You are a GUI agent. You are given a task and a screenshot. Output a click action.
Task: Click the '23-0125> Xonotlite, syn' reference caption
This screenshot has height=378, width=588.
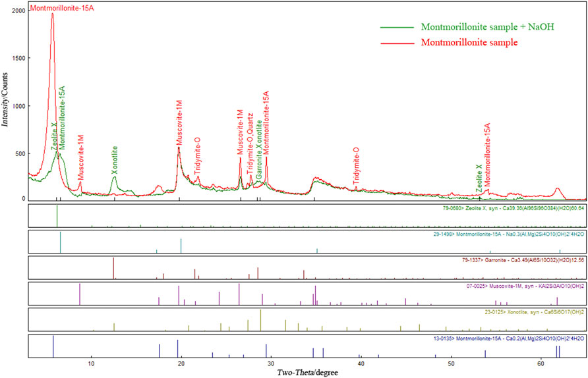pyautogui.click(x=535, y=311)
